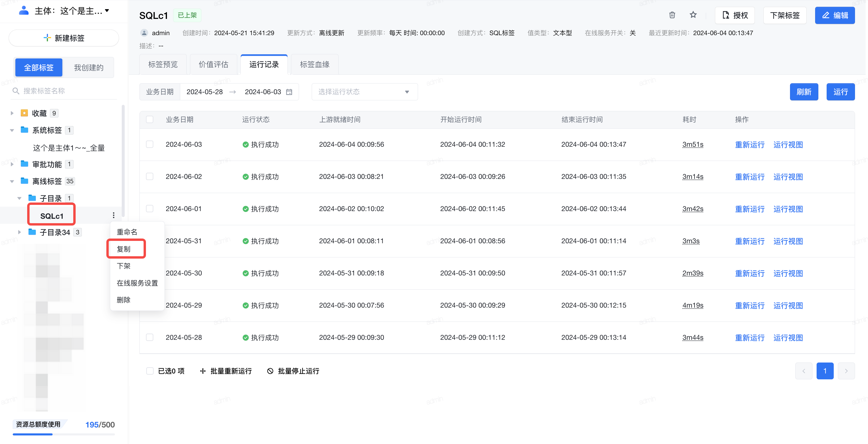The height and width of the screenshot is (444, 868).
Task: Click the 刷新 button
Action: click(804, 92)
